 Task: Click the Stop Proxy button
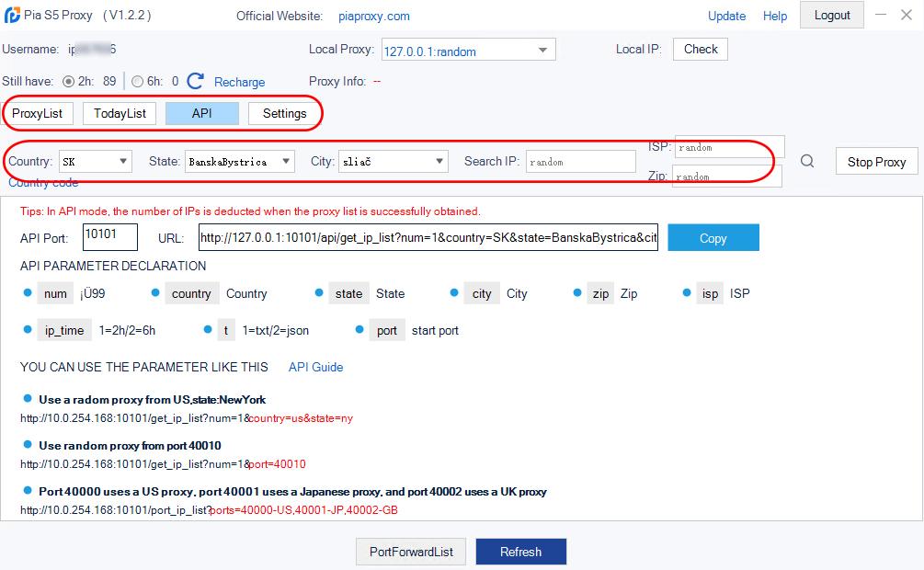coord(876,162)
